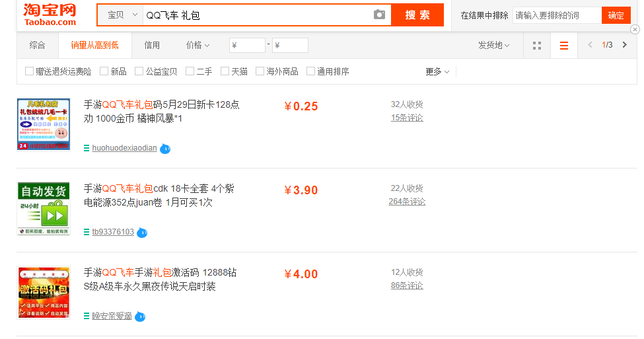The image size is (644, 339).
Task: Open the 264条评论 reviews link
Action: pos(407,202)
